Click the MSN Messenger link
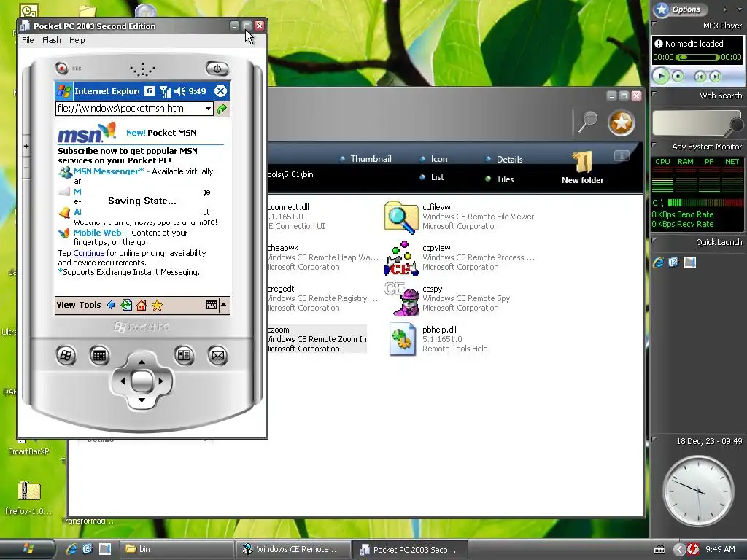This screenshot has height=560, width=747. coord(109,171)
